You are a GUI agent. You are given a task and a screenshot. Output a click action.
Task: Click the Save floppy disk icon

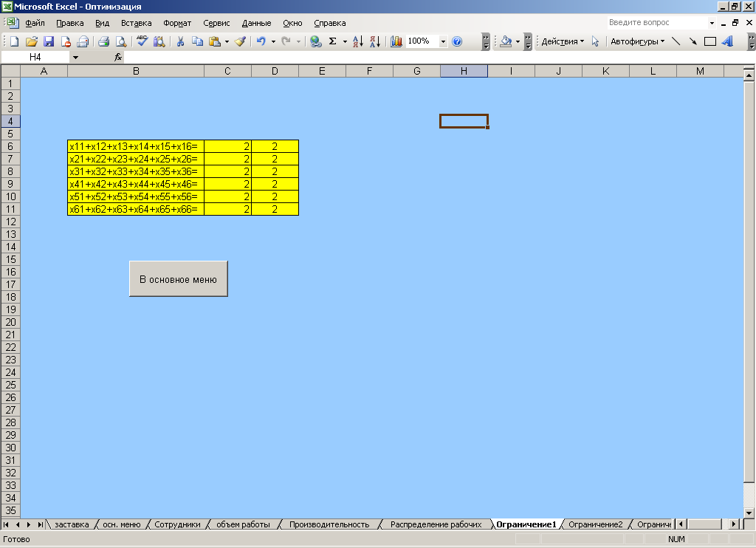(x=49, y=42)
